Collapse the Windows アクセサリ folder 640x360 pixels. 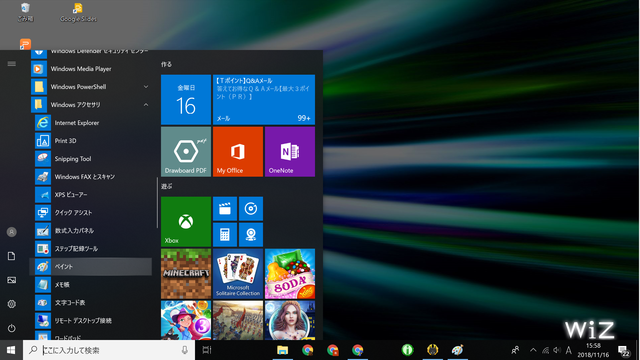[146, 104]
